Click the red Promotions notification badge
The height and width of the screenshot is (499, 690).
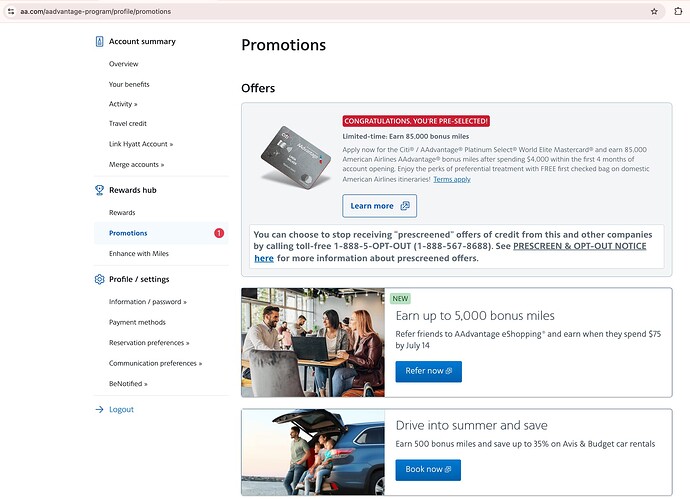pyautogui.click(x=219, y=234)
